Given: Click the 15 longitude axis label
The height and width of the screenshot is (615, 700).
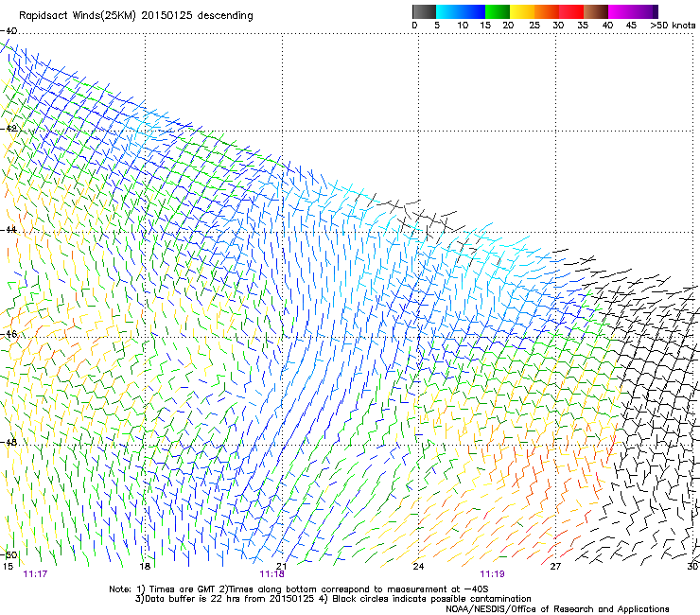Looking at the screenshot, I should click(8, 567).
